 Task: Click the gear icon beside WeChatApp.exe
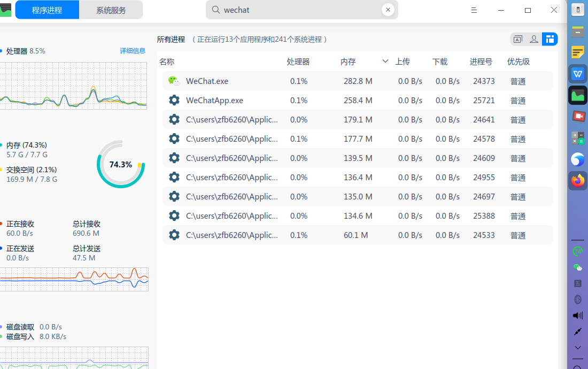(174, 100)
